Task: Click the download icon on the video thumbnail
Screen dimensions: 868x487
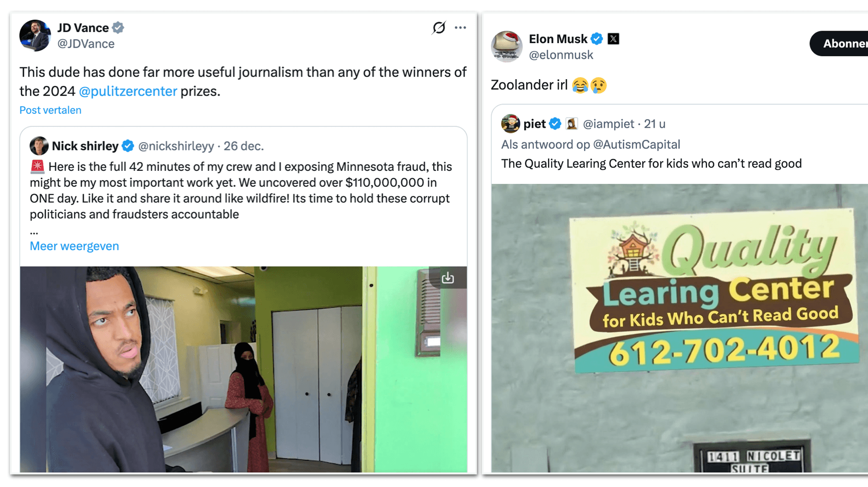Action: coord(448,278)
